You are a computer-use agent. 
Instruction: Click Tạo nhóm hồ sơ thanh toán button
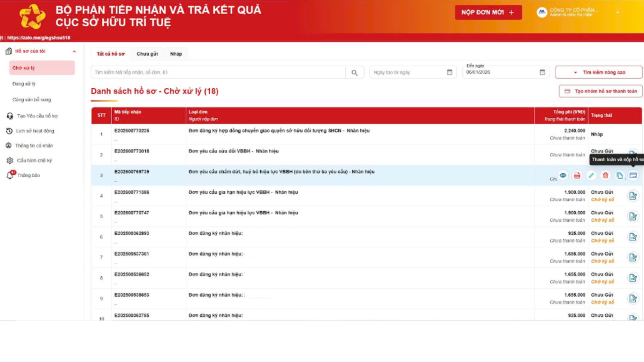[600, 91]
